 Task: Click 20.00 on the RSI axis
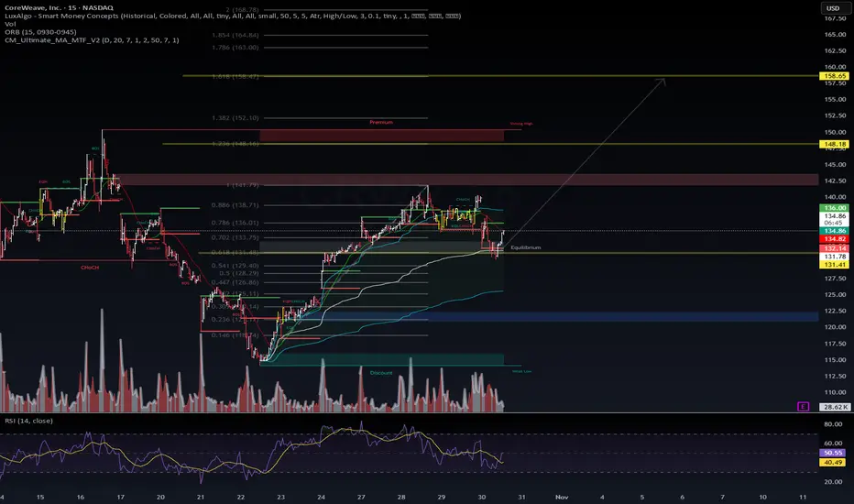pos(833,482)
